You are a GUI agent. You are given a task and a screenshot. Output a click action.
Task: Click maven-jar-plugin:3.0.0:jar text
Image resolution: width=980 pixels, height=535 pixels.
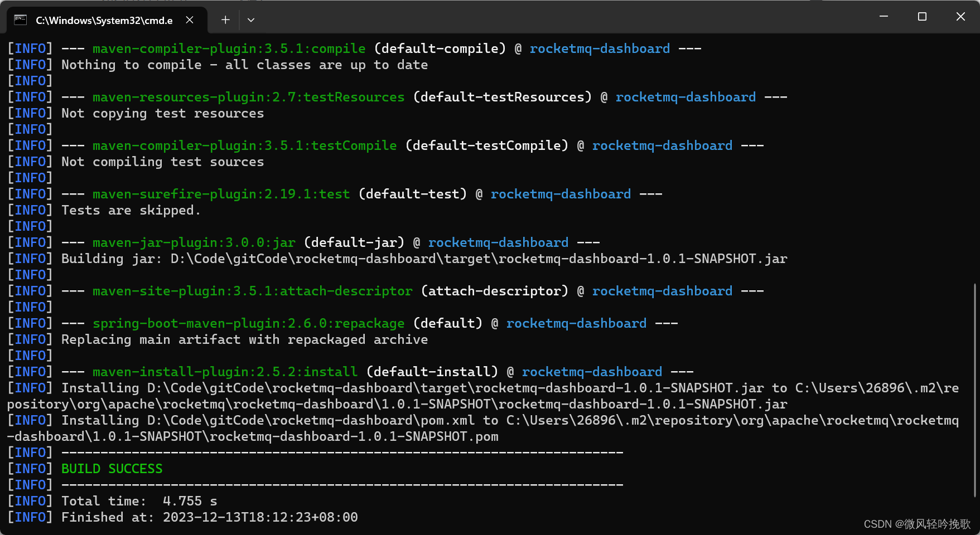click(x=194, y=242)
